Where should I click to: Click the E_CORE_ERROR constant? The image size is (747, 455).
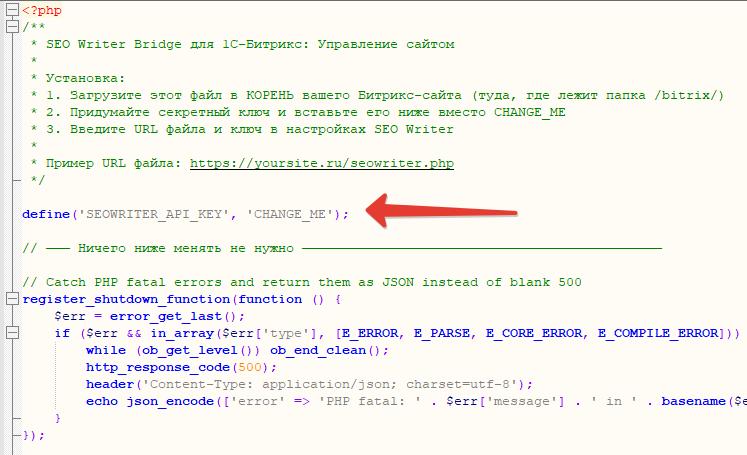pyautogui.click(x=534, y=333)
